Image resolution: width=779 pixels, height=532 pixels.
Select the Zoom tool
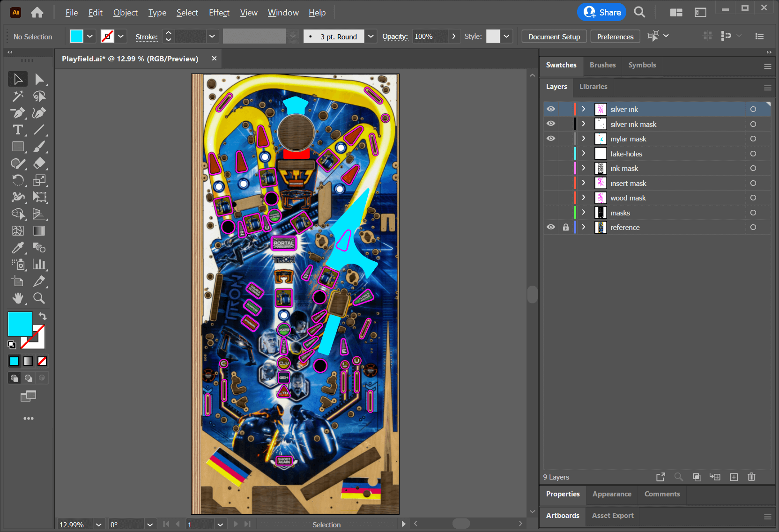(39, 298)
